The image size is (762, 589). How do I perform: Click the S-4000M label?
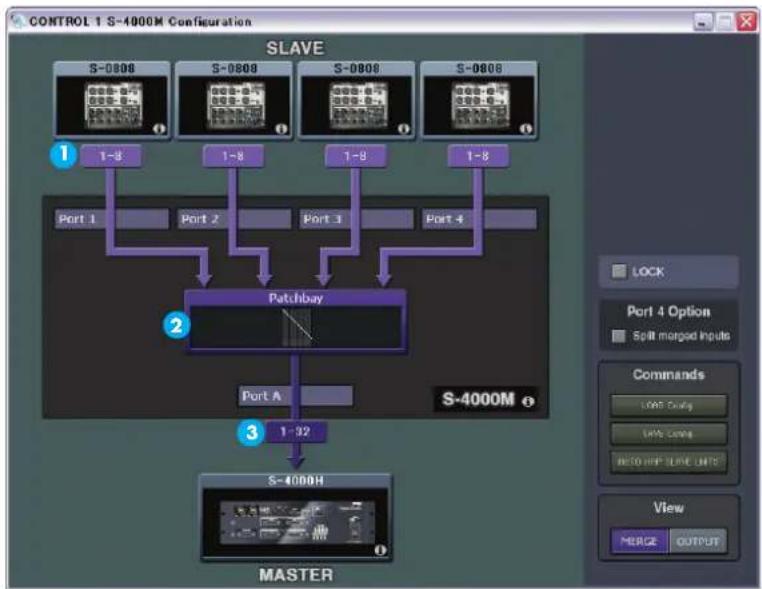[x=478, y=399]
